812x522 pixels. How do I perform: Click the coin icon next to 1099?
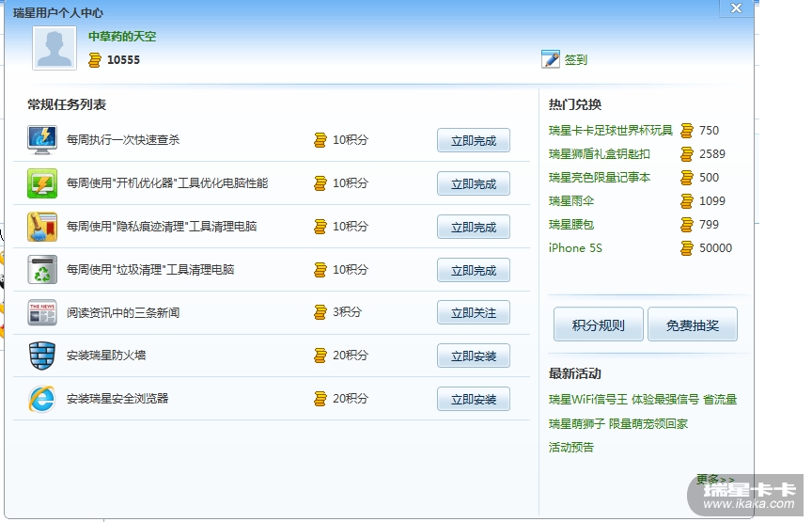tap(687, 201)
